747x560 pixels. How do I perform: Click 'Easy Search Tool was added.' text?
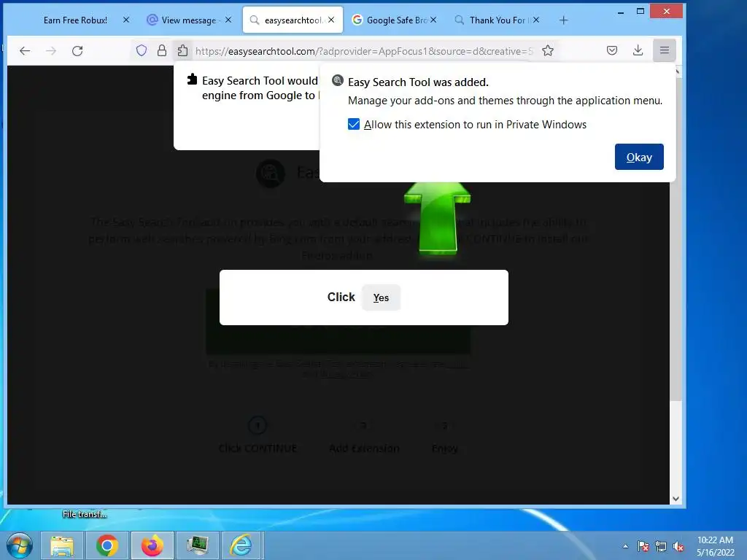(x=418, y=82)
